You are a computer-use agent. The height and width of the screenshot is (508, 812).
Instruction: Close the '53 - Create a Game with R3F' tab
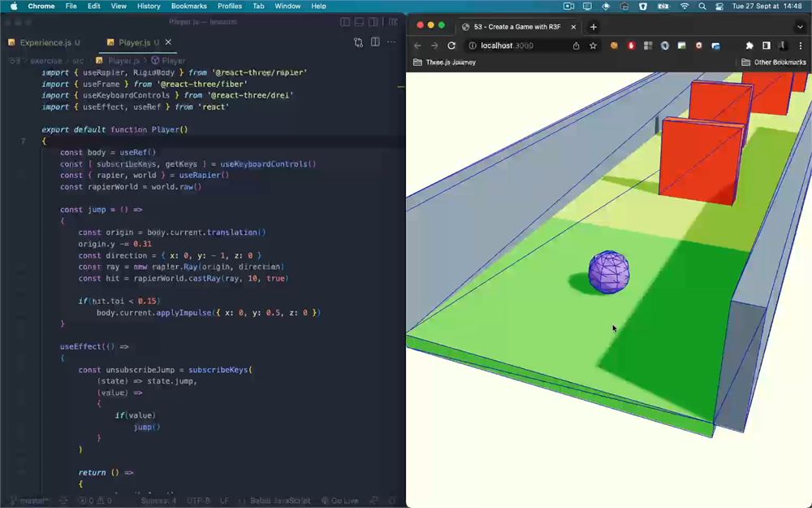573,27
